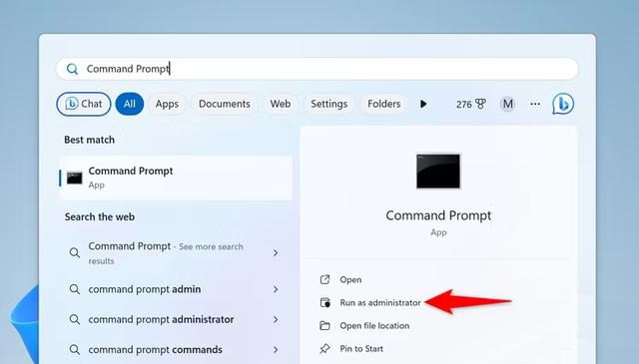Select Command Prompt App best match result

pos(176,178)
